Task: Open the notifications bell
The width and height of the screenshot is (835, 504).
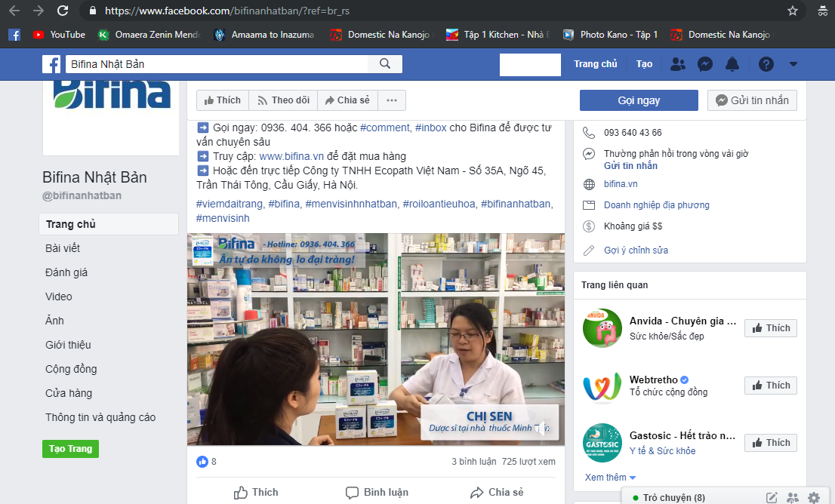Action: pyautogui.click(x=732, y=64)
